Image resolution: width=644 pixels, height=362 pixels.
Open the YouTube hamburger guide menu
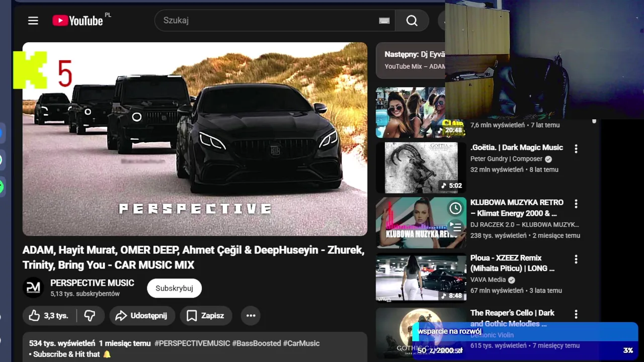click(x=33, y=21)
